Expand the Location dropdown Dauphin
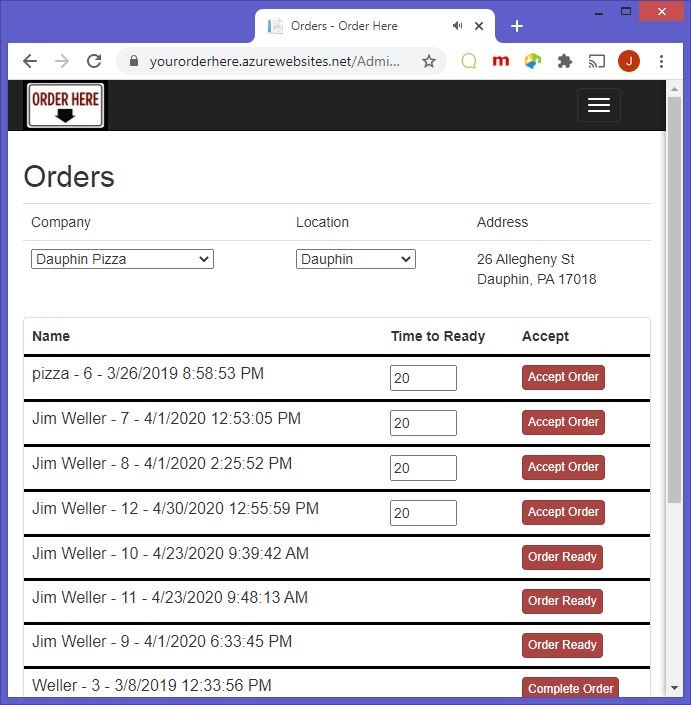 click(355, 259)
